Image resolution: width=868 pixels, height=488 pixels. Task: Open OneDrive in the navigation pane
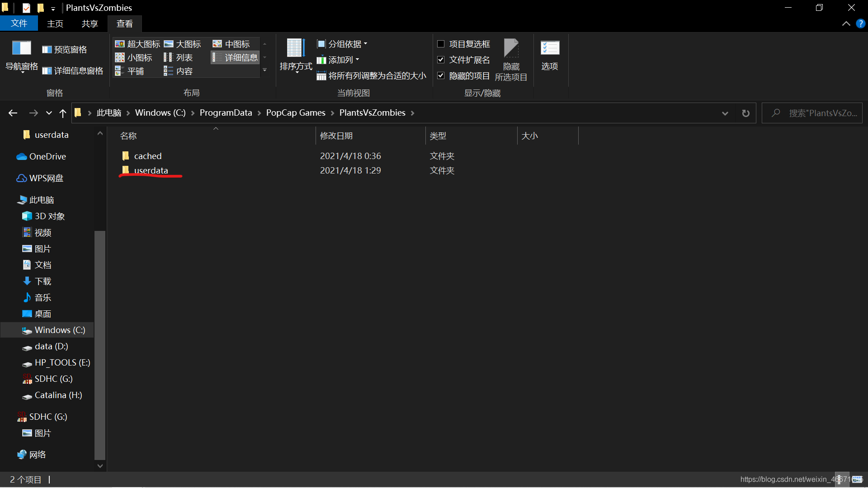[x=47, y=156]
